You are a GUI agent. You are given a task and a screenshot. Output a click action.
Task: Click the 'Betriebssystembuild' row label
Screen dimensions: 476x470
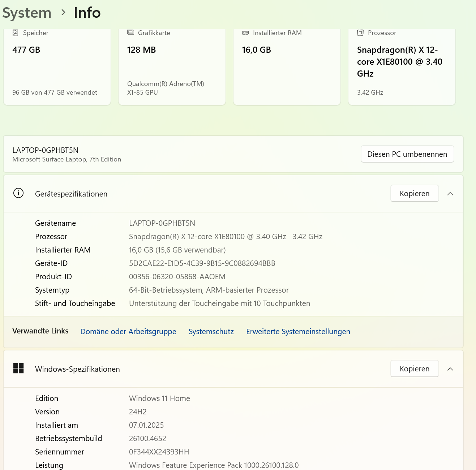pyautogui.click(x=68, y=439)
